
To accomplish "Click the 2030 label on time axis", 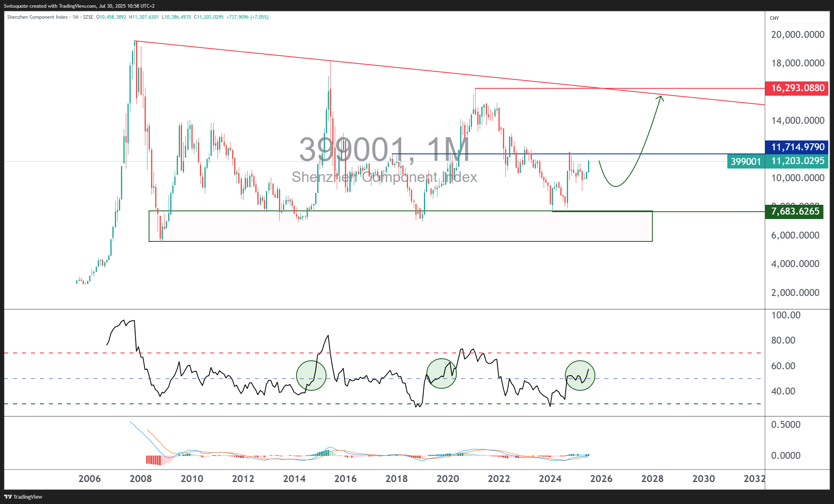I will pos(704,479).
